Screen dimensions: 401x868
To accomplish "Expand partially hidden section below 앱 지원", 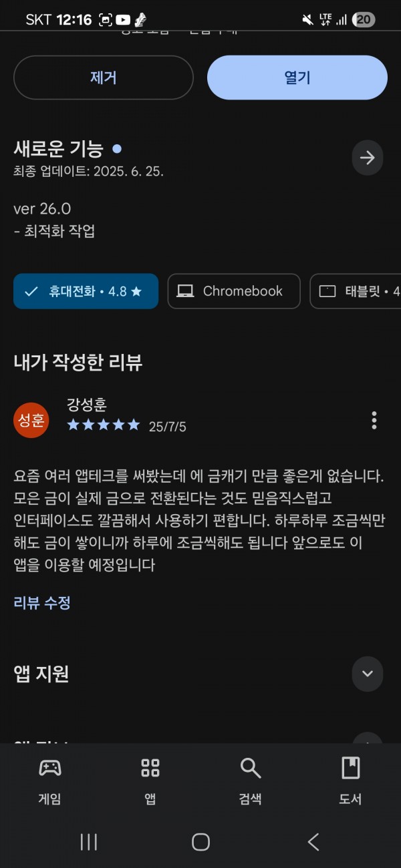I will [367, 738].
